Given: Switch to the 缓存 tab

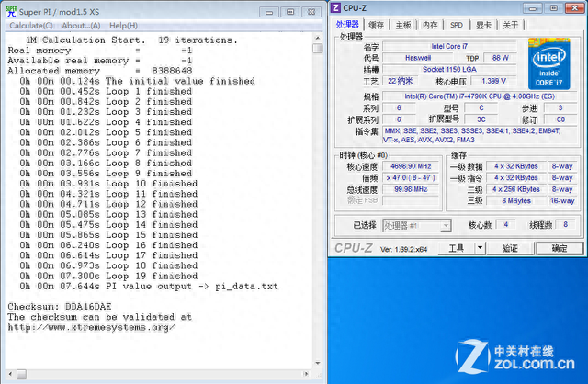Looking at the screenshot, I should click(376, 26).
